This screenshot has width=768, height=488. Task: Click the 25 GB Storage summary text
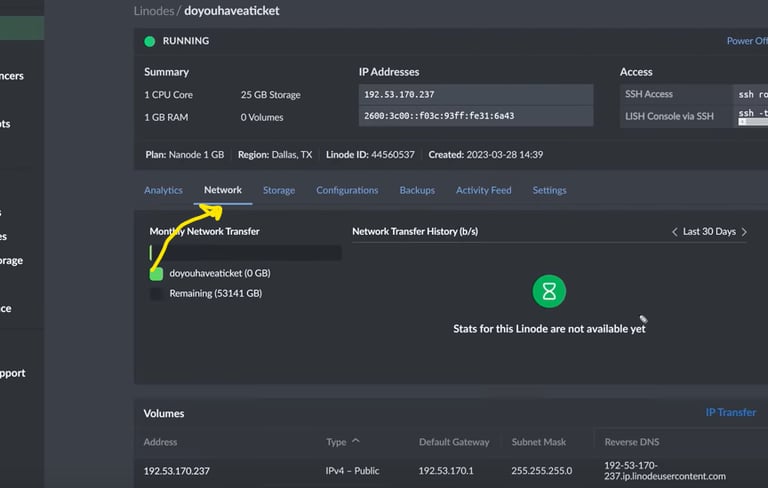(270, 95)
